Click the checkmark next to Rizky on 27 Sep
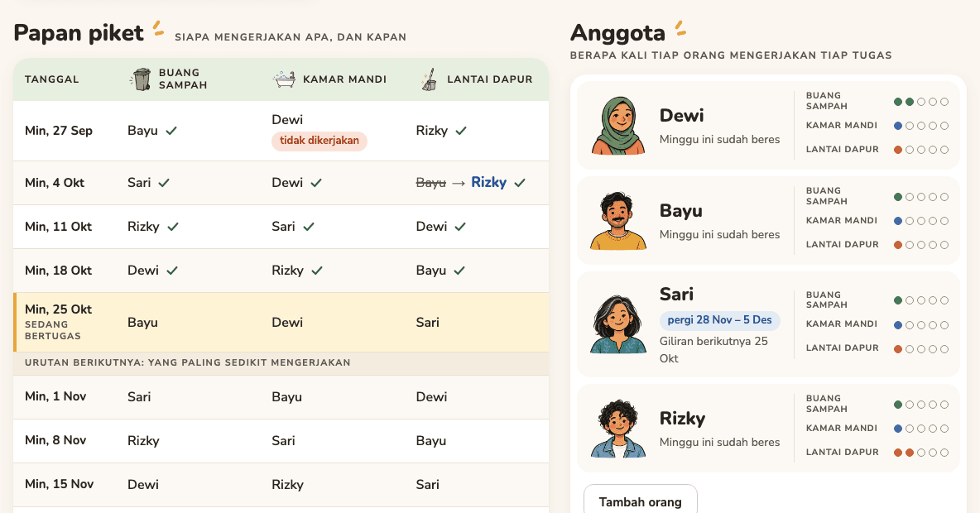Screen dimensions: 980x513 461,131
